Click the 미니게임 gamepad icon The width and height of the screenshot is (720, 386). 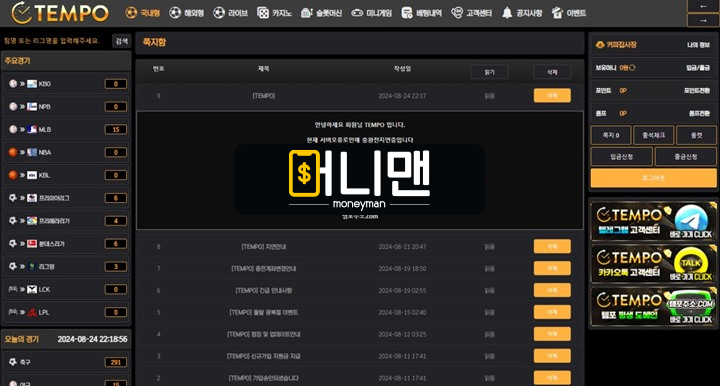pyautogui.click(x=357, y=13)
